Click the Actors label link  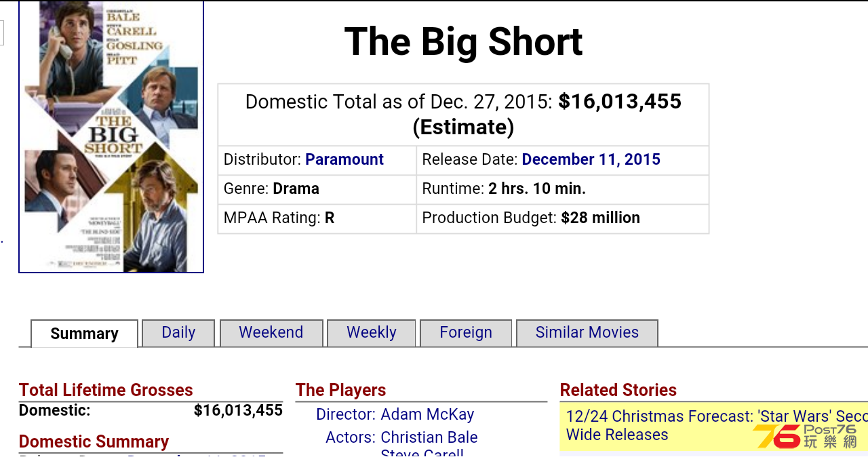point(351,437)
